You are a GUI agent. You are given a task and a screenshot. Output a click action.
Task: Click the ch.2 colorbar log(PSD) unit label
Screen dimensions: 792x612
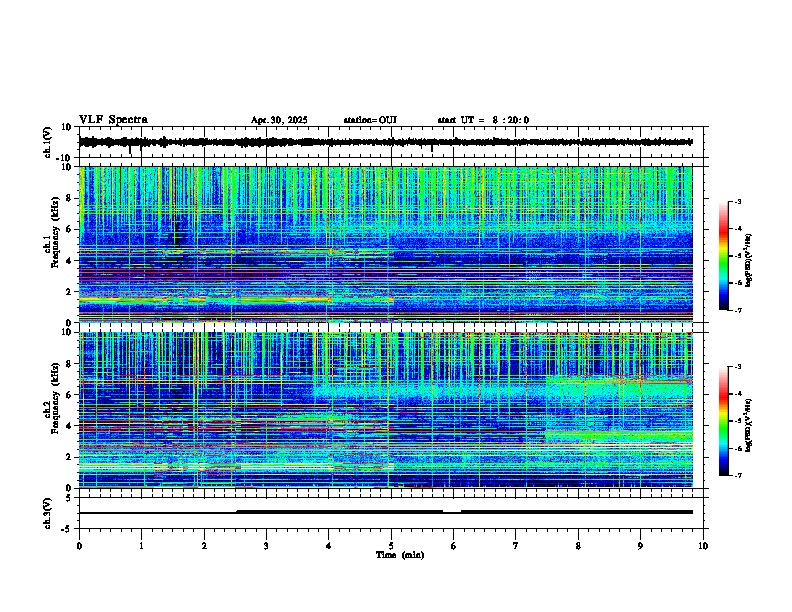(x=748, y=426)
